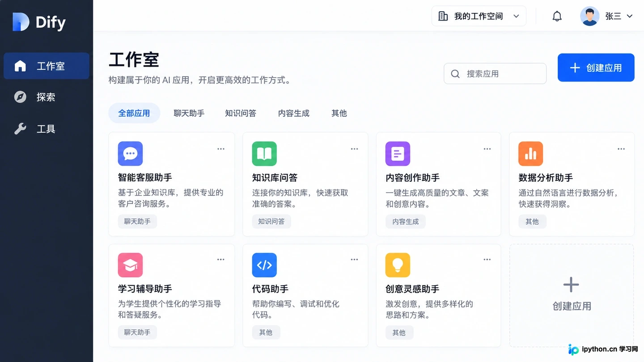The image size is (644, 362).
Task: Open the 代码助手 card title
Action: [271, 289]
